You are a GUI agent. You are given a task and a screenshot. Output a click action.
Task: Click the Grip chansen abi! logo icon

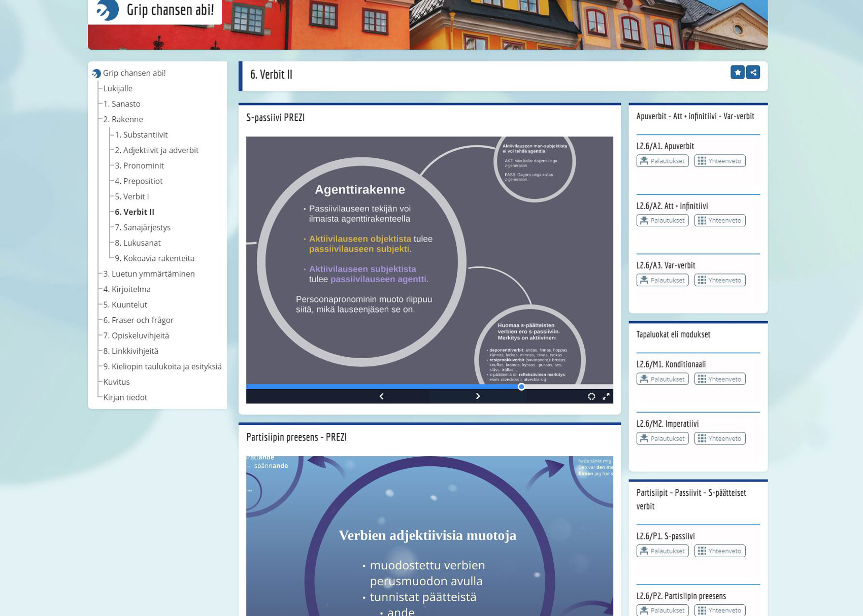click(108, 10)
